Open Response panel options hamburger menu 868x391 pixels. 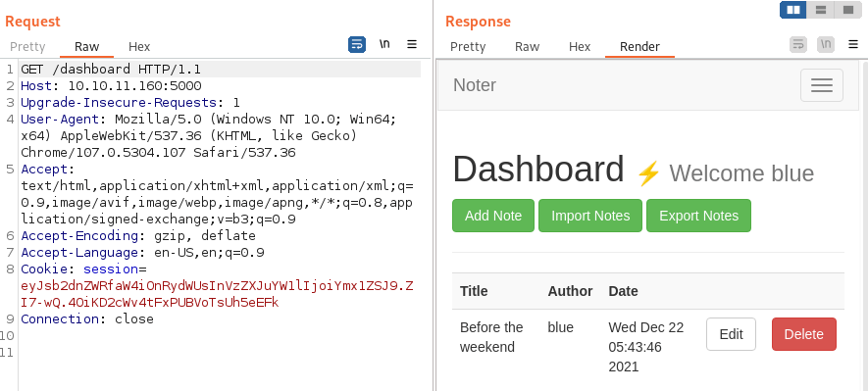pos(853,44)
